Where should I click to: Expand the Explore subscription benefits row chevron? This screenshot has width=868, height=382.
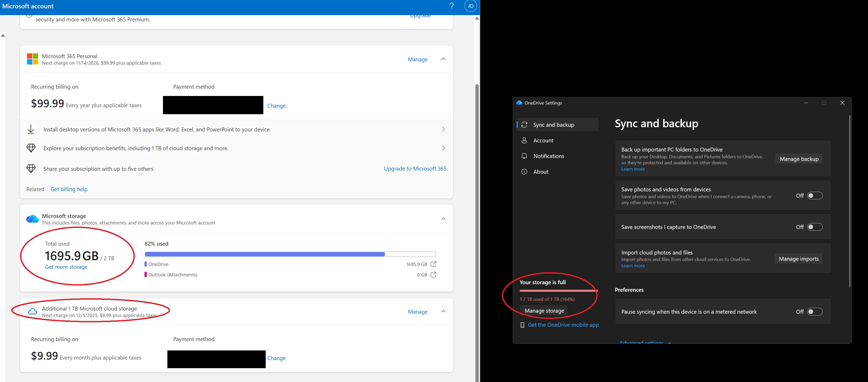(444, 148)
